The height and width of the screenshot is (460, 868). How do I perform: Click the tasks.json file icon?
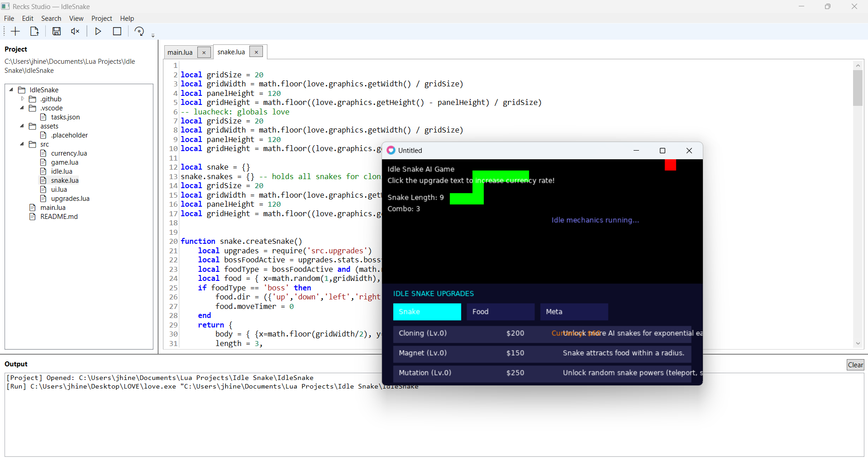click(x=43, y=117)
